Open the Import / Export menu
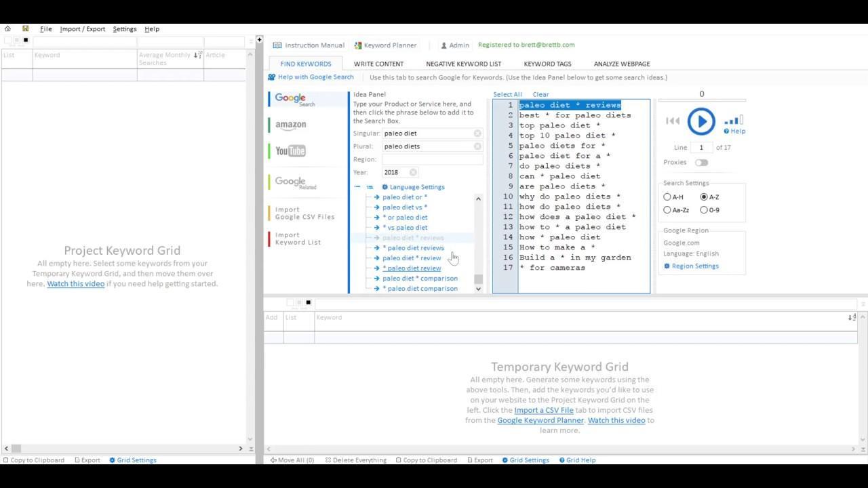 click(x=82, y=29)
